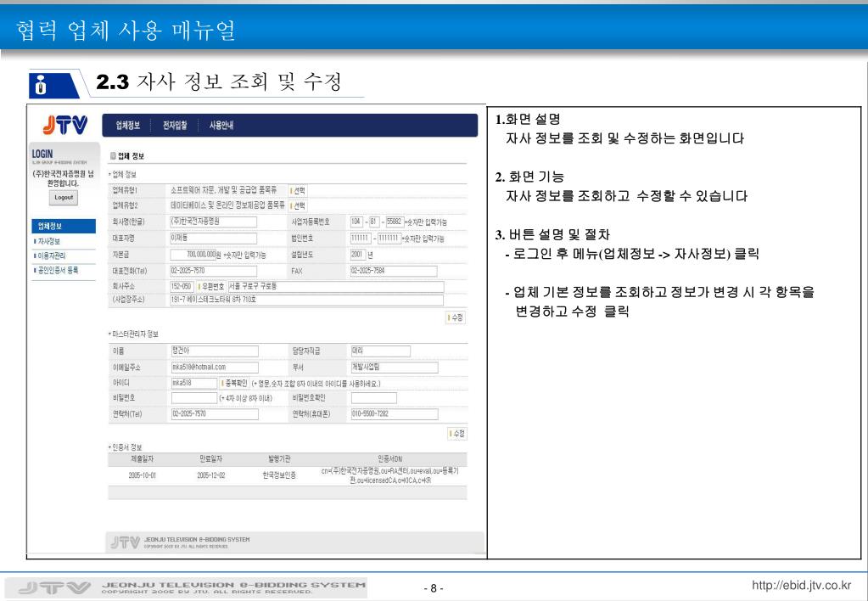Click the 발행기관 column header
868x601 pixels.
click(x=279, y=459)
